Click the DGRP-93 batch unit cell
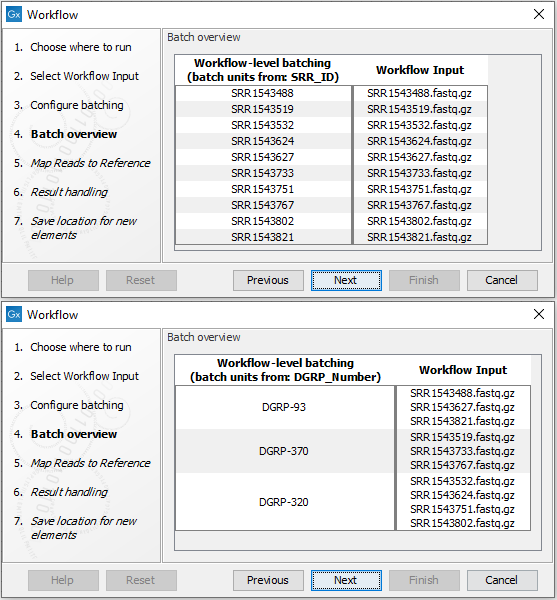The height and width of the screenshot is (600, 557). [284, 407]
